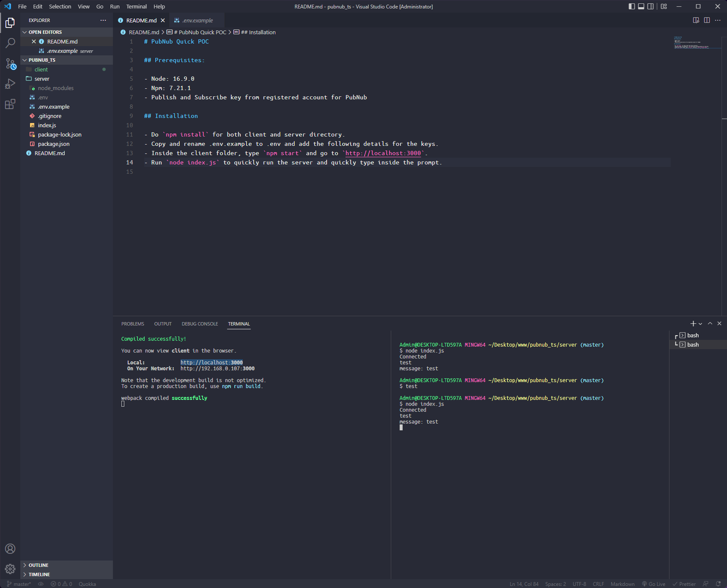727x588 pixels.
Task: Open the File menu
Action: point(22,6)
